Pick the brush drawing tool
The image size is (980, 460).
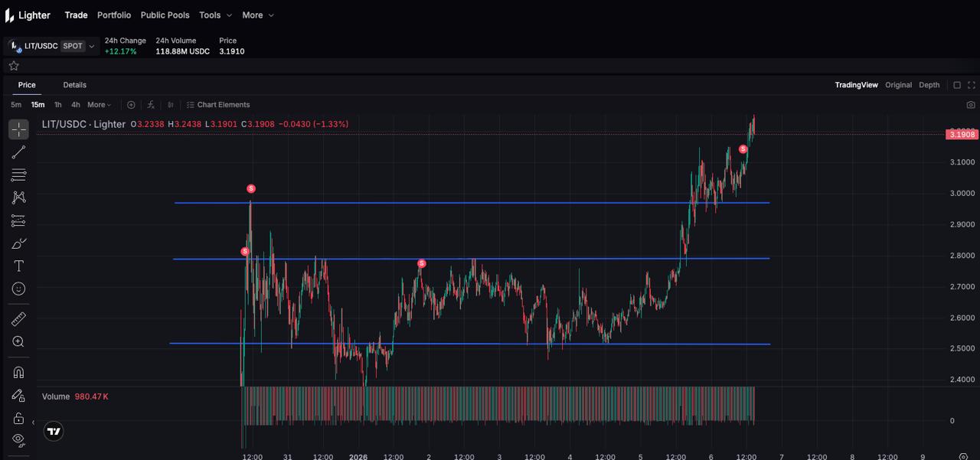18,243
